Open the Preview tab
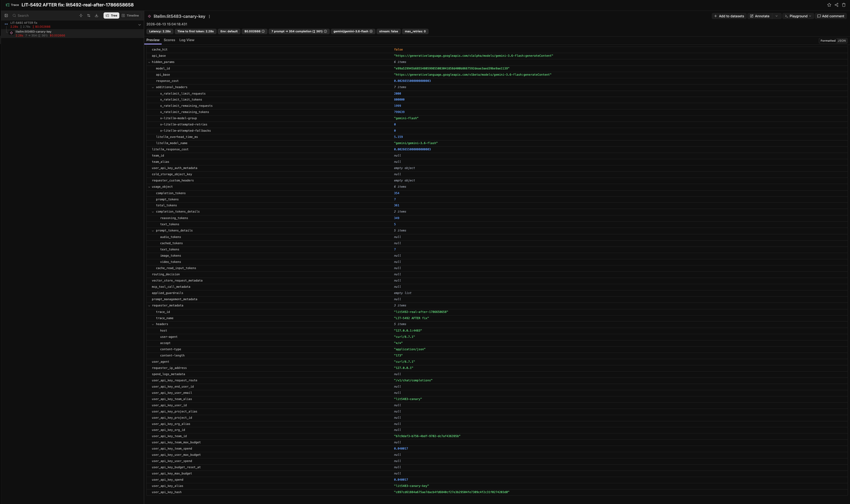Screen dimensions: 850x504 (153, 40)
